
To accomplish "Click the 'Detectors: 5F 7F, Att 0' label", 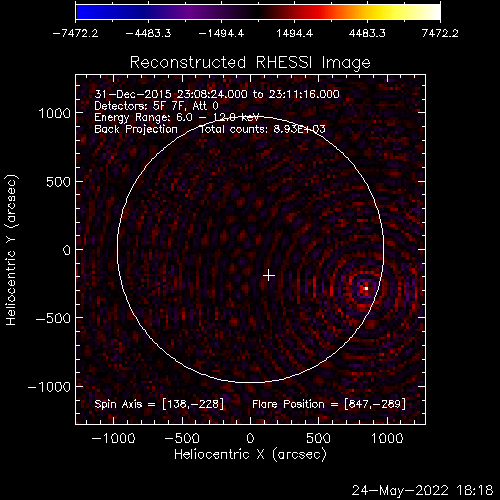I will 156,106.
